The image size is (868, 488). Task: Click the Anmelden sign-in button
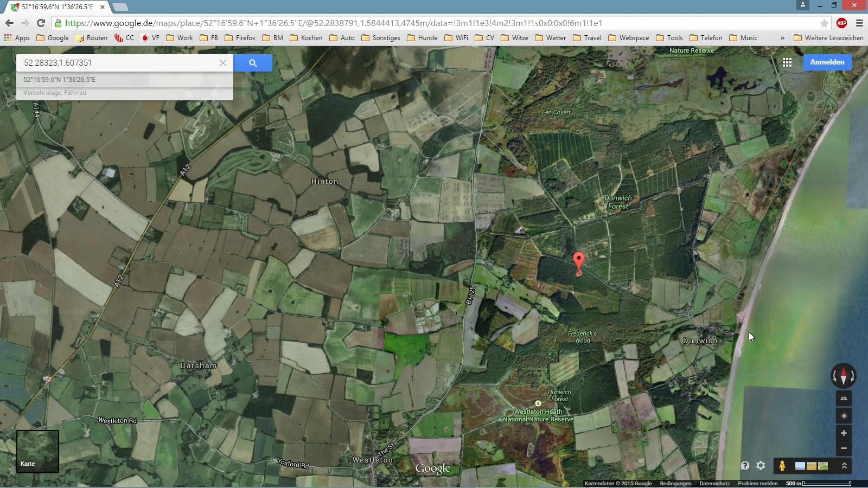(827, 62)
